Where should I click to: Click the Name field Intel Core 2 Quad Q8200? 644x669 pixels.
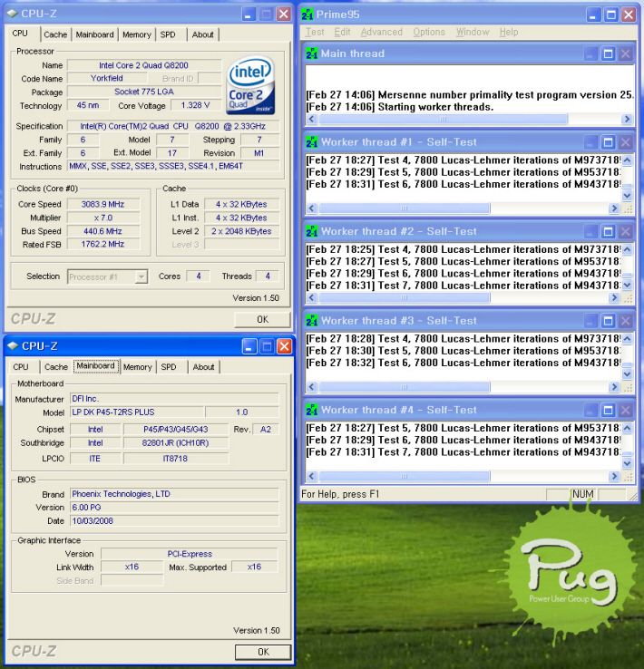click(144, 65)
